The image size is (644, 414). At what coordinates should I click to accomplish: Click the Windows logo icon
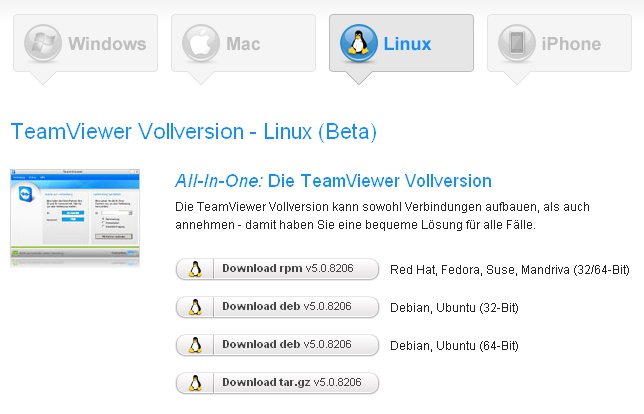click(44, 43)
